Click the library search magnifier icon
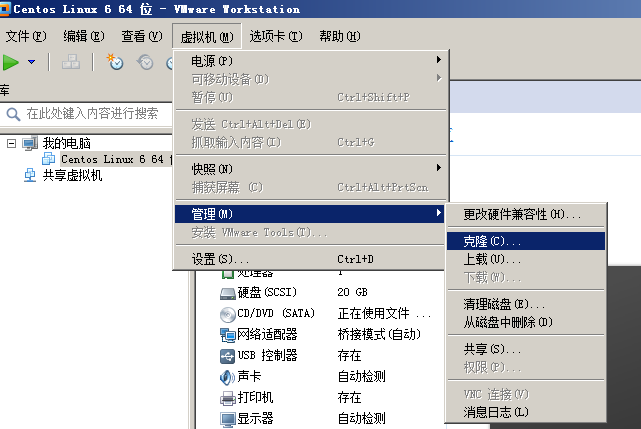Image resolution: width=641 pixels, height=429 pixels. pyautogui.click(x=13, y=114)
